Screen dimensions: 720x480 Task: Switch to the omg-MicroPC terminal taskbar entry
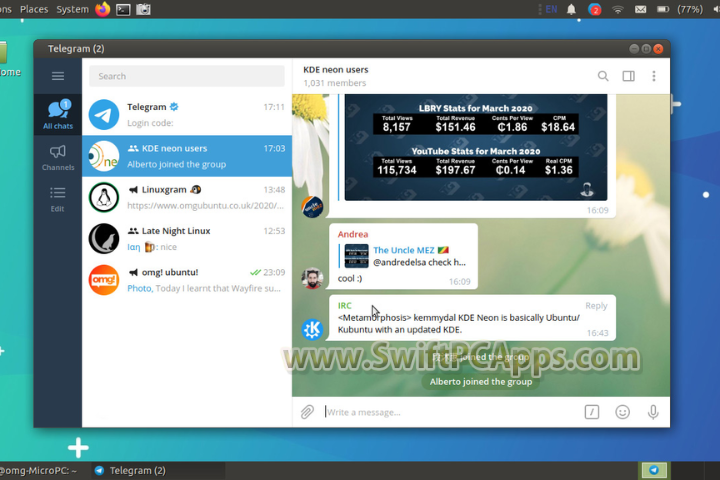(x=39, y=471)
